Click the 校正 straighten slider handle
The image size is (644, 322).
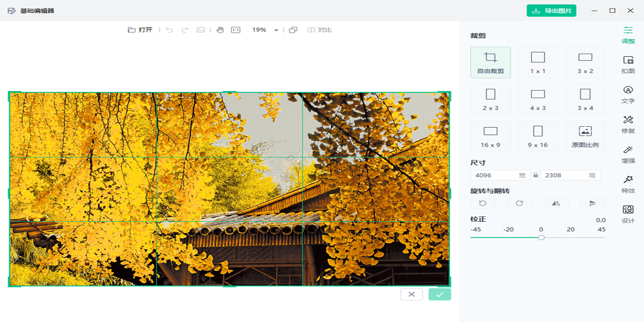click(x=541, y=237)
